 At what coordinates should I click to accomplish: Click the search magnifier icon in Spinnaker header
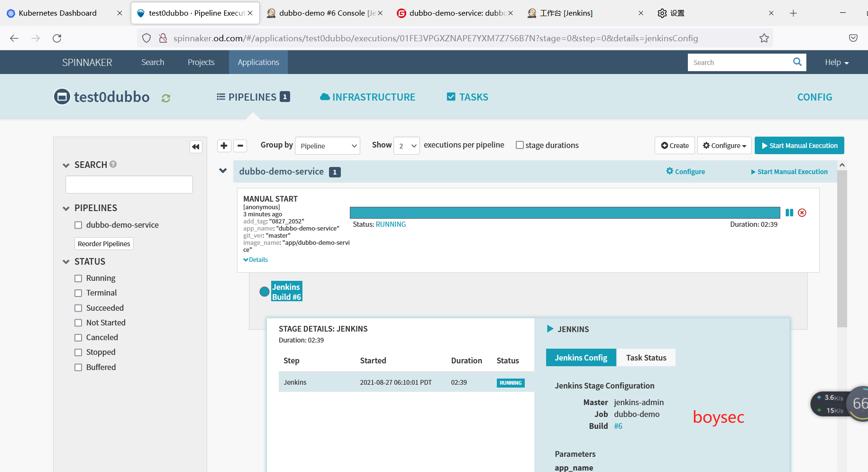tap(797, 62)
